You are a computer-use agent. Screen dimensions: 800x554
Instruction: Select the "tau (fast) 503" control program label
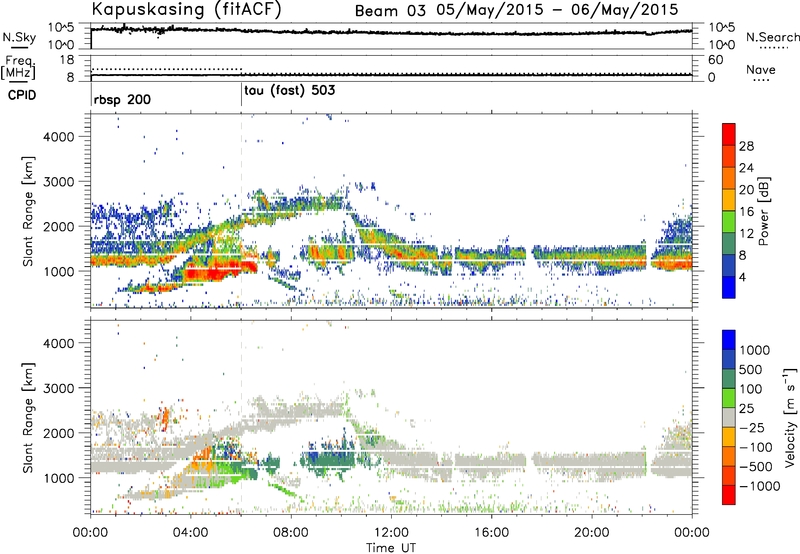[x=290, y=91]
